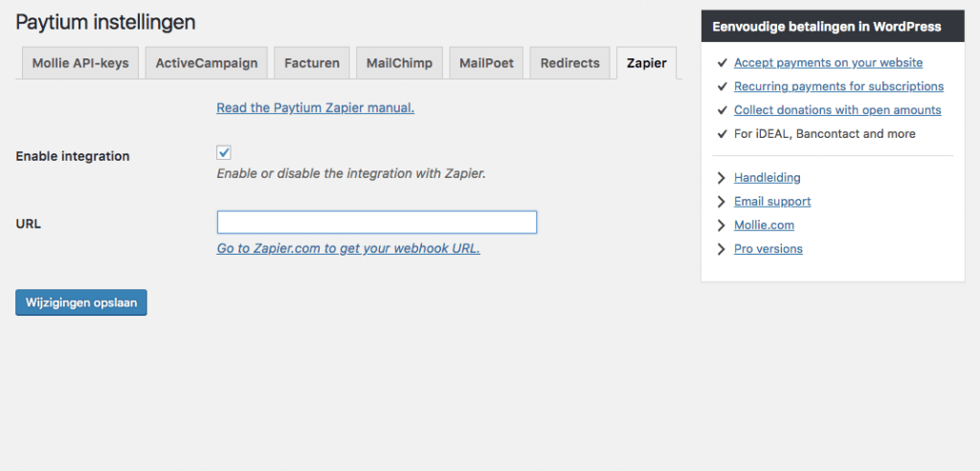Switch to the Redirects tab
Viewport: 980px width, 471px height.
569,63
